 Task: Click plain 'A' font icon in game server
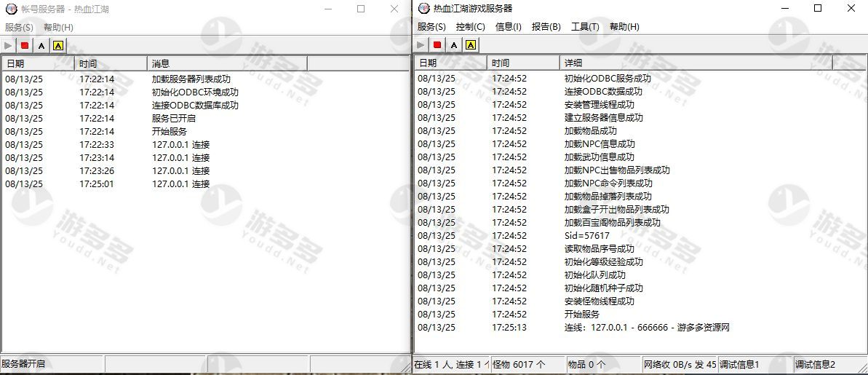(454, 45)
